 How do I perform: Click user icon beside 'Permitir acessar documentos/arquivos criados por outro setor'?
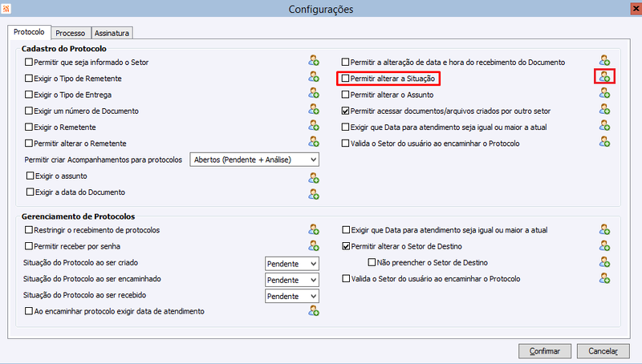(x=605, y=110)
